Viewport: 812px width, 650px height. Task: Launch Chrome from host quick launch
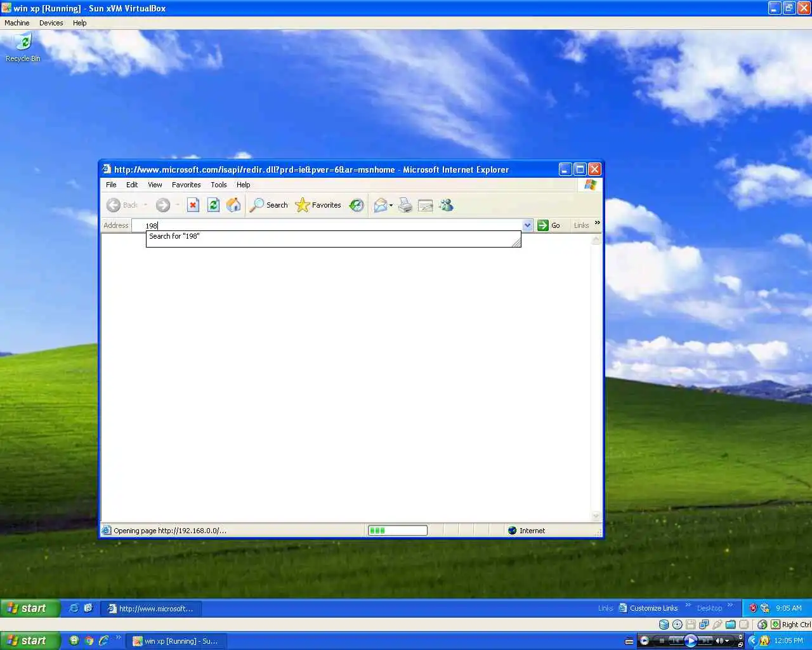pos(89,640)
